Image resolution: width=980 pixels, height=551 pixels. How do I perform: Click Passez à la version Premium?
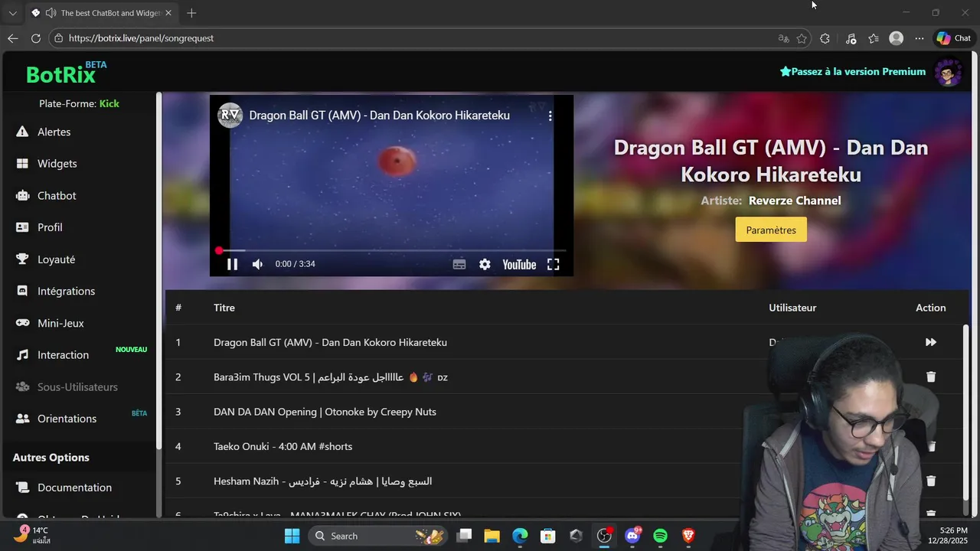click(853, 71)
